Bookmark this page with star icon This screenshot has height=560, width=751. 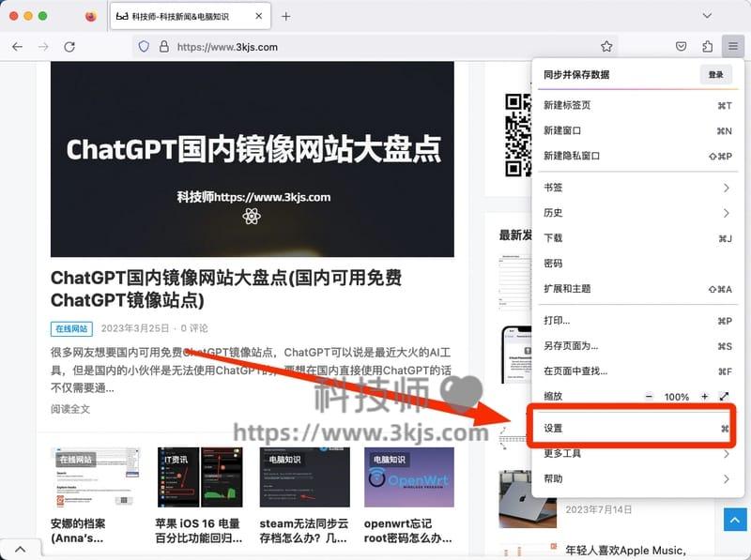[x=606, y=46]
